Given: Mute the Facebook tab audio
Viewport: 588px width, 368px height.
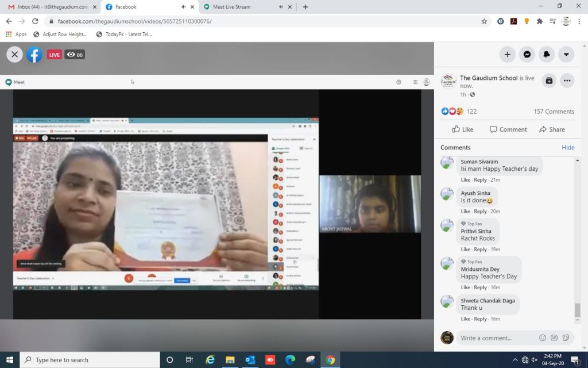Looking at the screenshot, I should 183,7.
